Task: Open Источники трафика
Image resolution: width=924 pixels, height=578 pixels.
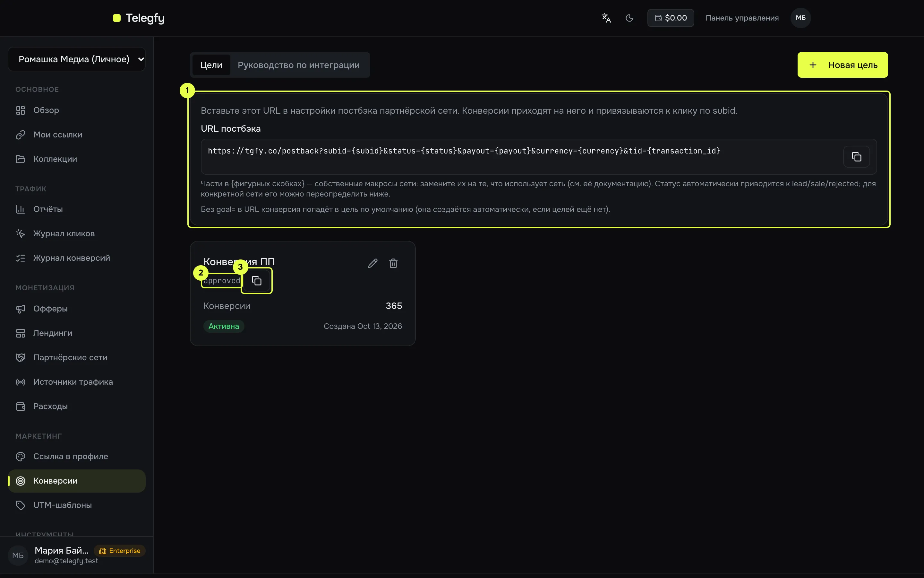Action: click(x=77, y=382)
